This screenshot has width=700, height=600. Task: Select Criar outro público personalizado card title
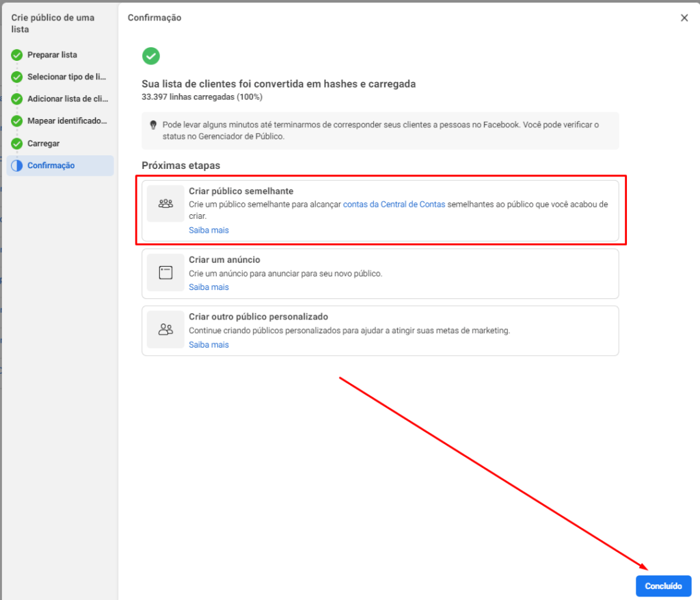(x=258, y=317)
